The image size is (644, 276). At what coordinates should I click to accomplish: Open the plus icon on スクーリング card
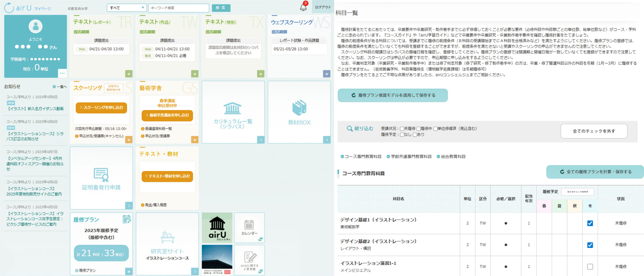129,139
